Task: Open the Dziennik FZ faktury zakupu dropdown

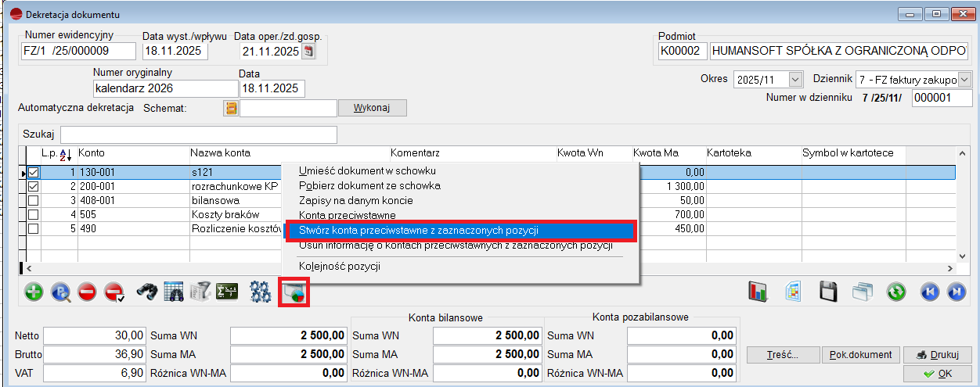Action: click(964, 80)
